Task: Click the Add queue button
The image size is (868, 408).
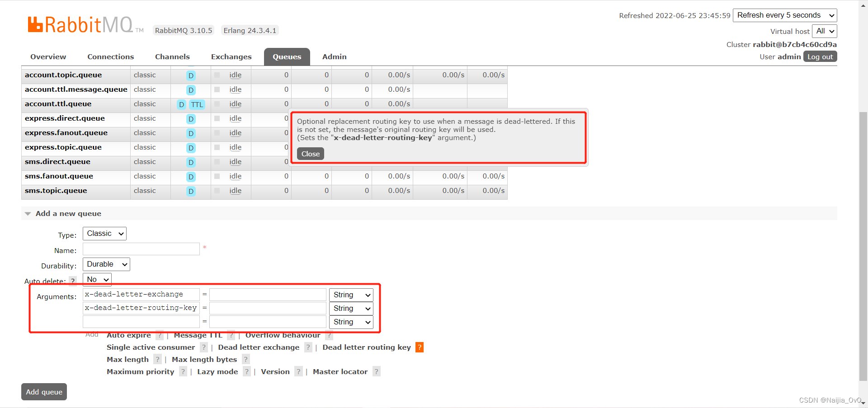Action: (x=44, y=392)
